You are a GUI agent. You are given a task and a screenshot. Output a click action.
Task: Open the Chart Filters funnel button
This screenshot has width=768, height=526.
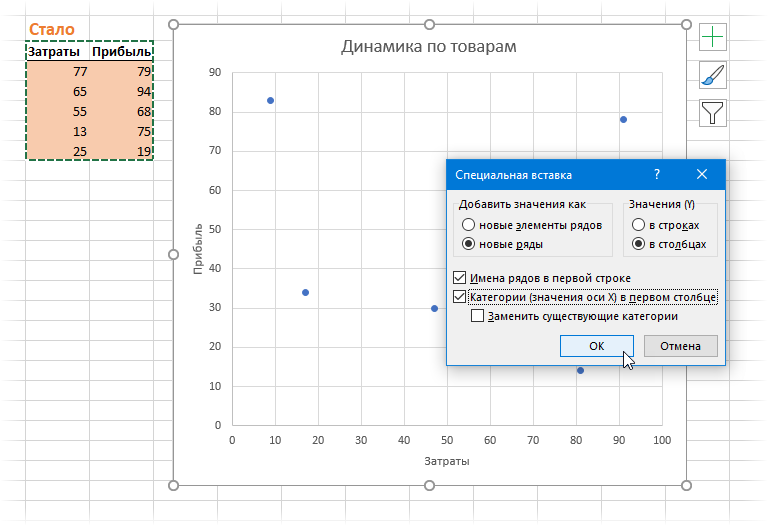tap(713, 113)
